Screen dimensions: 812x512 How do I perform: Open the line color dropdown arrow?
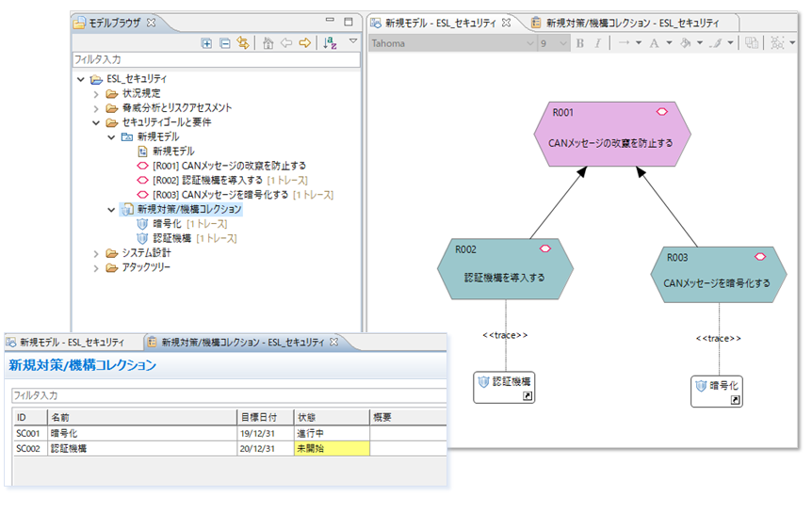[730, 43]
